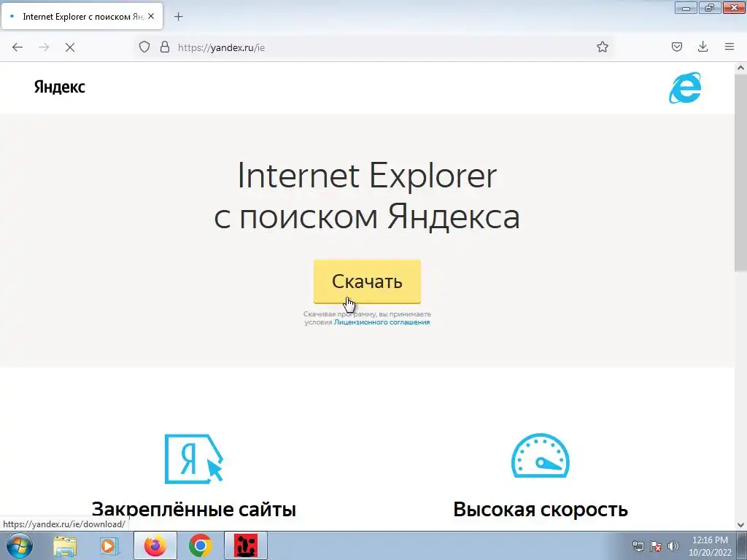Click the Internet Explorer с поиском Яндекса headline

pos(367,196)
